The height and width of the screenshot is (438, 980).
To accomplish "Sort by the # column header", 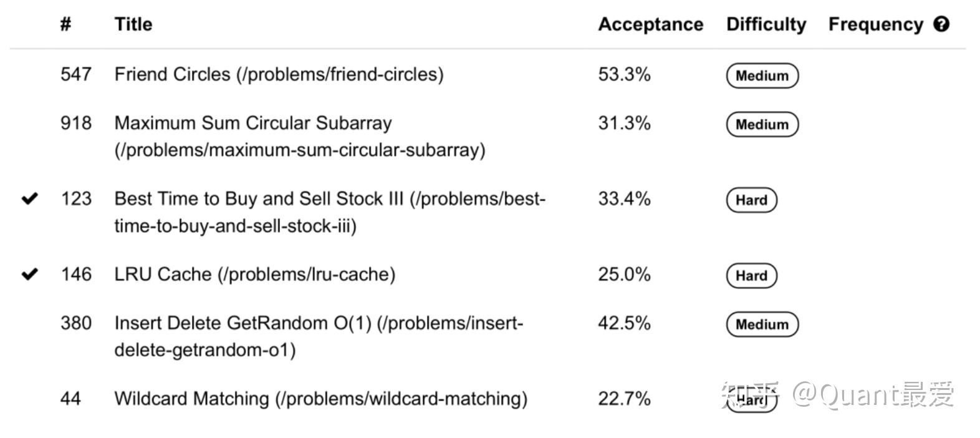I will [x=65, y=24].
